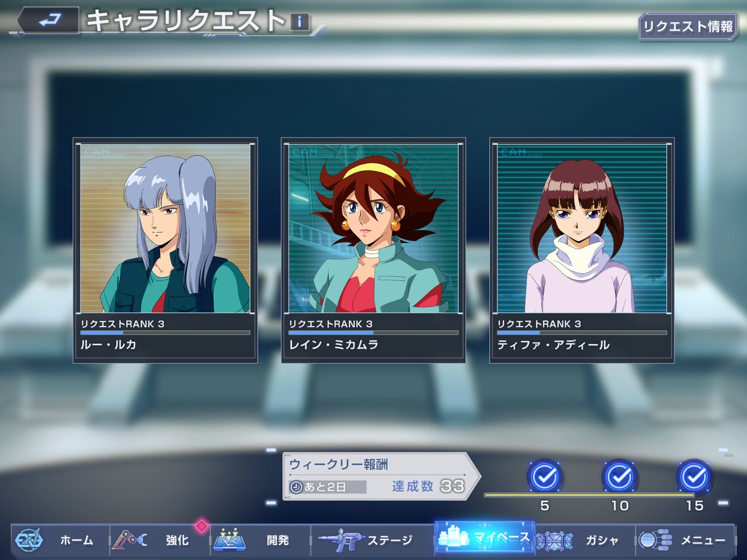Open the info icon beside キャラリクエスト
The image size is (747, 560).
300,22
